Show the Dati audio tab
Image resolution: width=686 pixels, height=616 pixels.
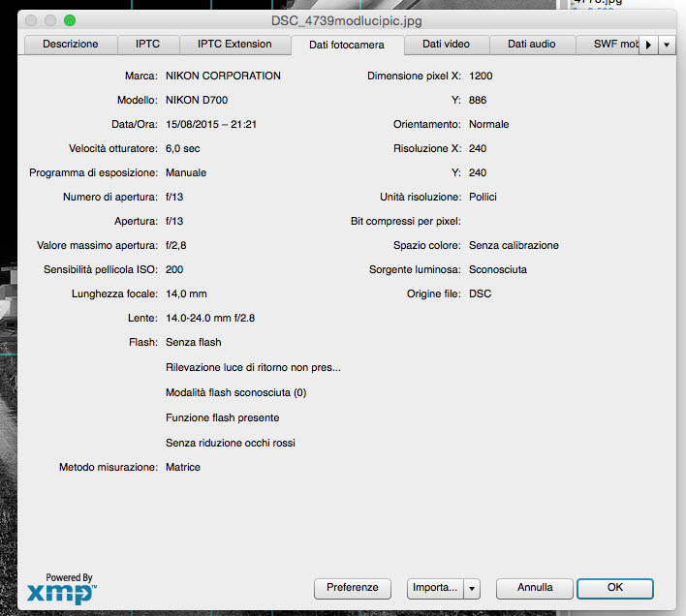click(x=531, y=45)
